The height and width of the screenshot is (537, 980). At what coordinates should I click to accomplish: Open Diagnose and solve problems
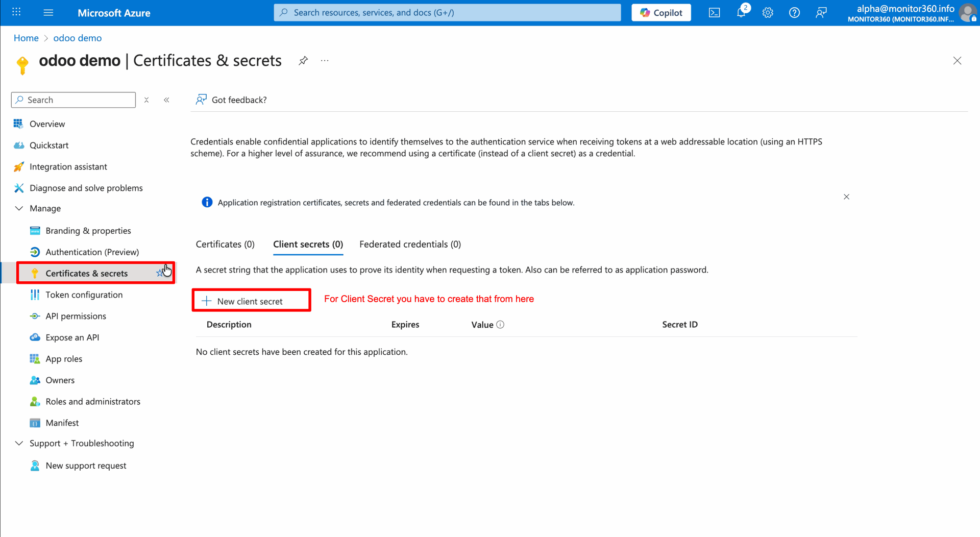coord(86,188)
